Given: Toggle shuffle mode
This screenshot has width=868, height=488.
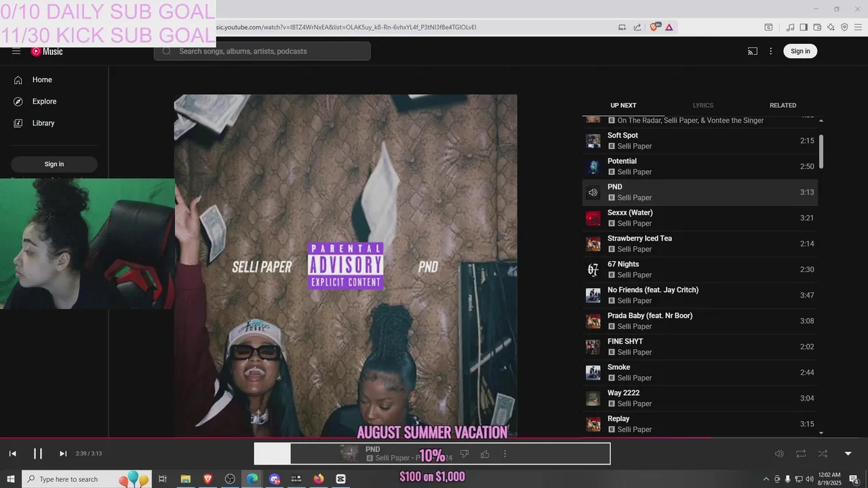Looking at the screenshot, I should 823,454.
